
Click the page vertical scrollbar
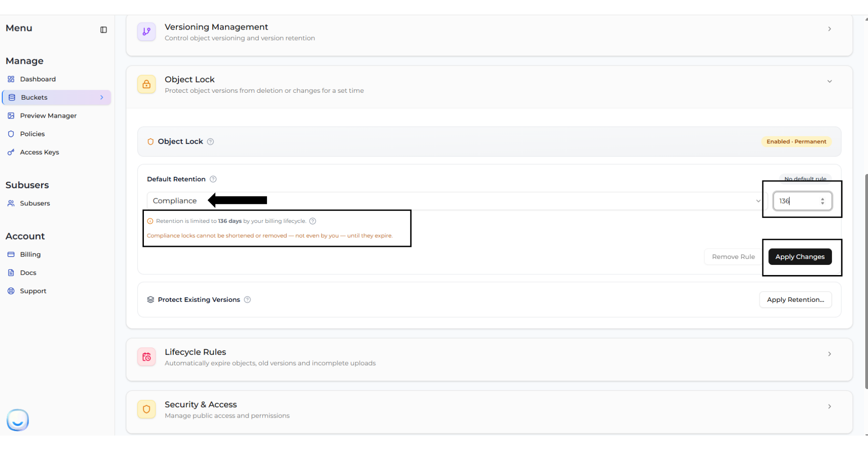[866, 282]
